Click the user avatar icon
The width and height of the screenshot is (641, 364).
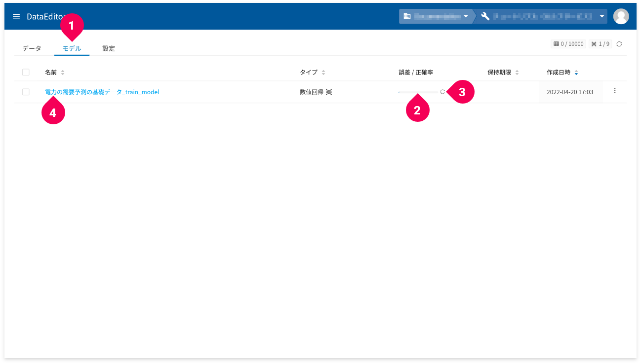pos(621,16)
